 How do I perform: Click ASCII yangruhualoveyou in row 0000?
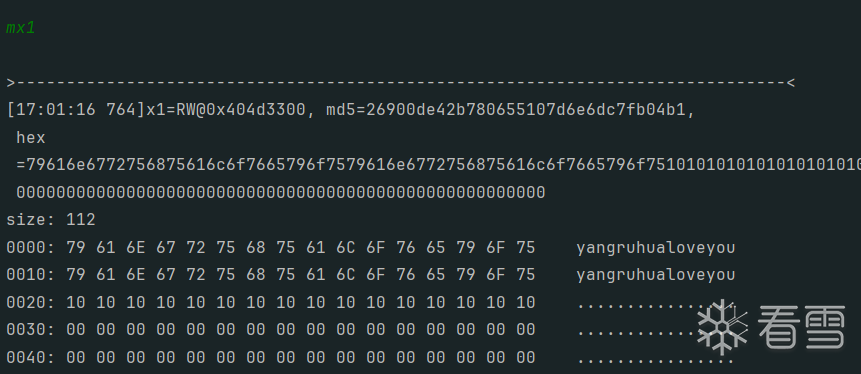pos(656,248)
